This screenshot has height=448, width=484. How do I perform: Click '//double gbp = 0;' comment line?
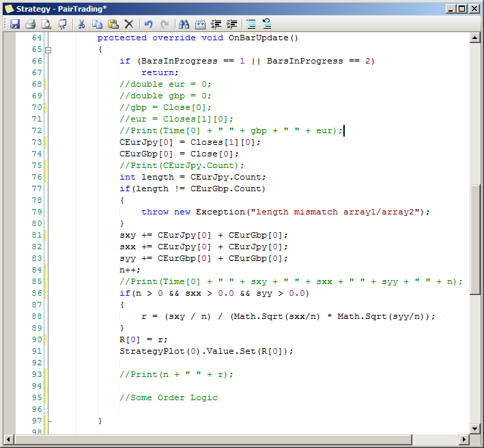click(165, 96)
